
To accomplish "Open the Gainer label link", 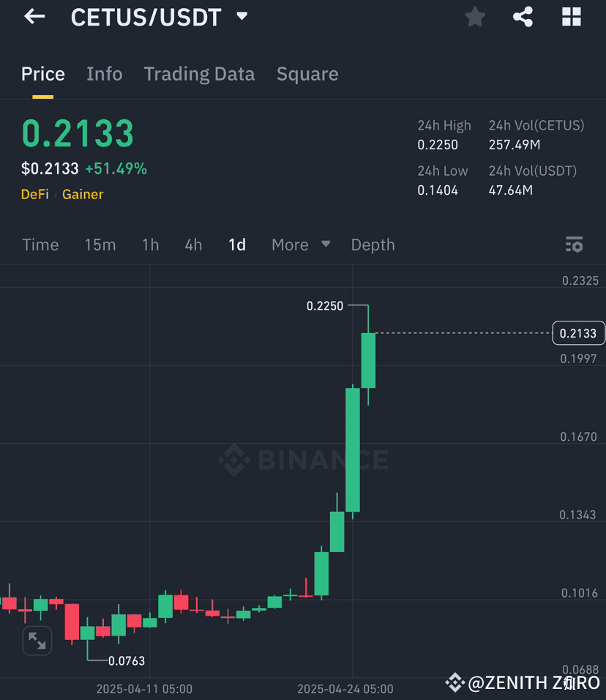I will pyautogui.click(x=82, y=194).
